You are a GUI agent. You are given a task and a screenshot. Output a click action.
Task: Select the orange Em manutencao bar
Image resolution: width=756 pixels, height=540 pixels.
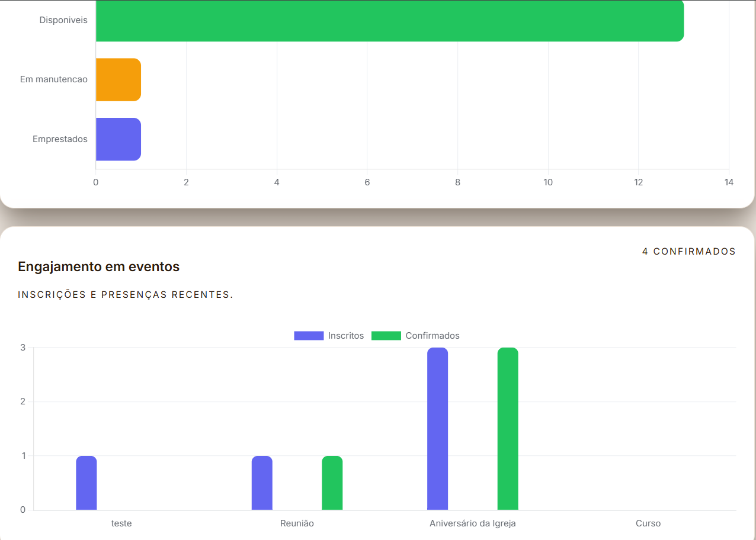[117, 79]
